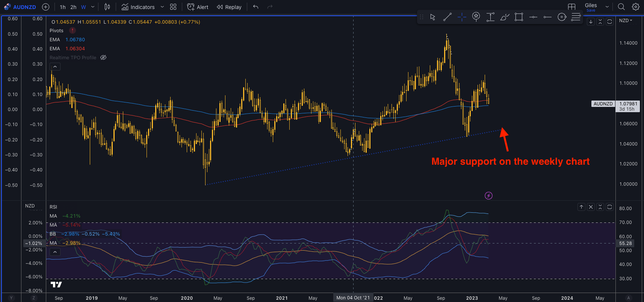Undo the last chart action
Image resolution: width=644 pixels, height=302 pixels.
point(256,7)
